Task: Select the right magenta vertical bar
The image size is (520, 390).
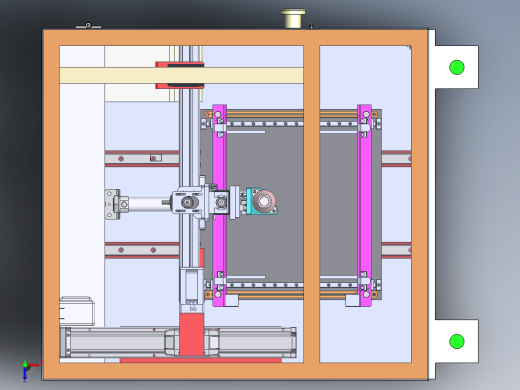Action: [x=364, y=205]
